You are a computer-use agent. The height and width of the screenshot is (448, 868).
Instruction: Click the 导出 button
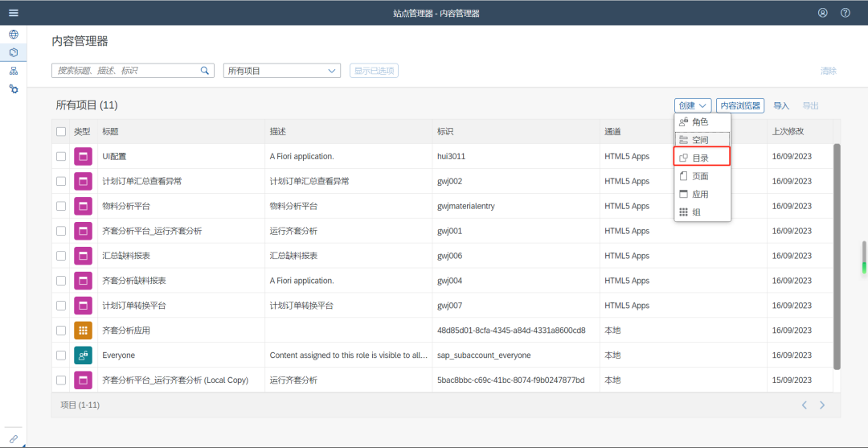click(810, 105)
